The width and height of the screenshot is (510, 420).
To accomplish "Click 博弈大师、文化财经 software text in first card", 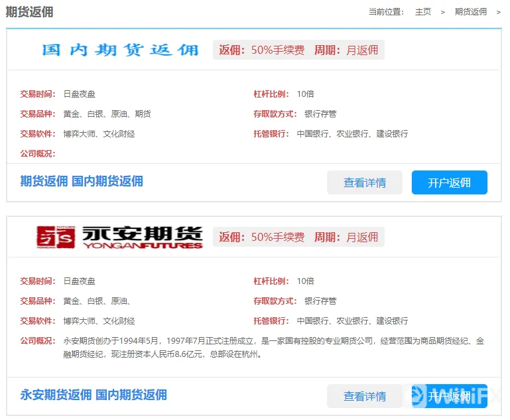I will click(99, 134).
